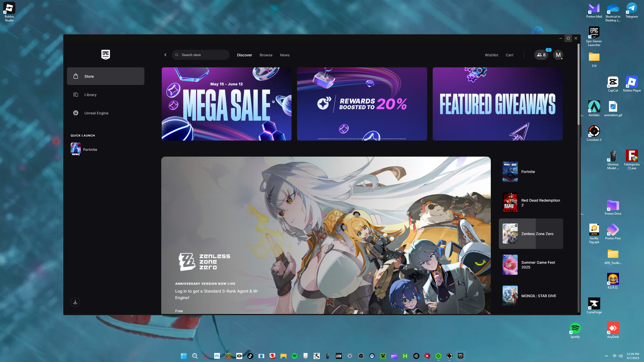Open the friends list icon

[541, 55]
